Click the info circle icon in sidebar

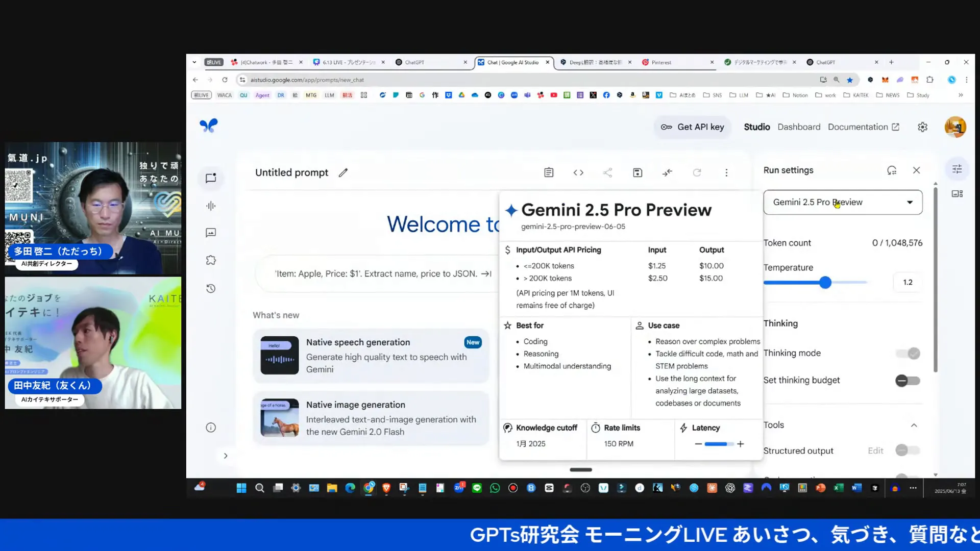coord(211,428)
